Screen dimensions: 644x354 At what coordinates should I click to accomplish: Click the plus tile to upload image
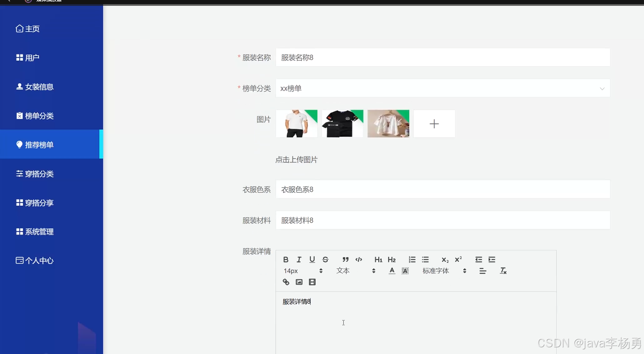(x=434, y=124)
